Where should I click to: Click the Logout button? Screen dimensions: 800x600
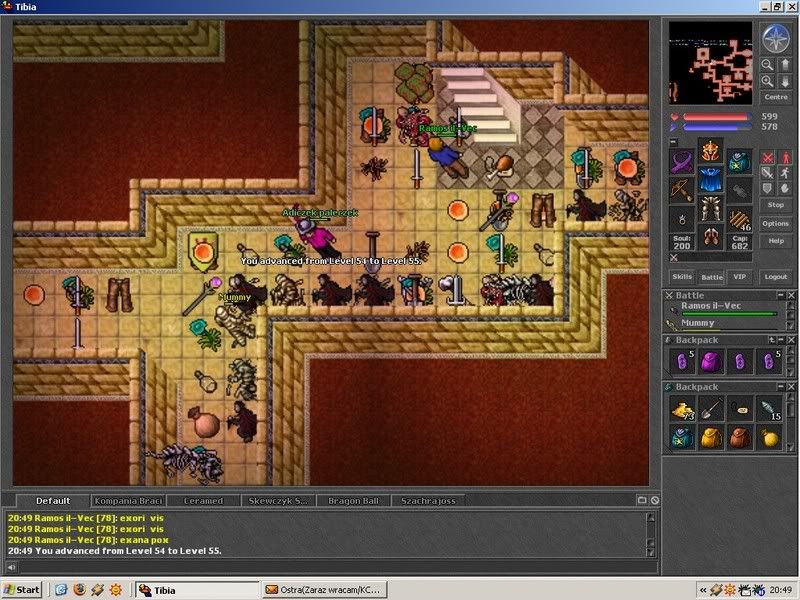click(x=776, y=277)
